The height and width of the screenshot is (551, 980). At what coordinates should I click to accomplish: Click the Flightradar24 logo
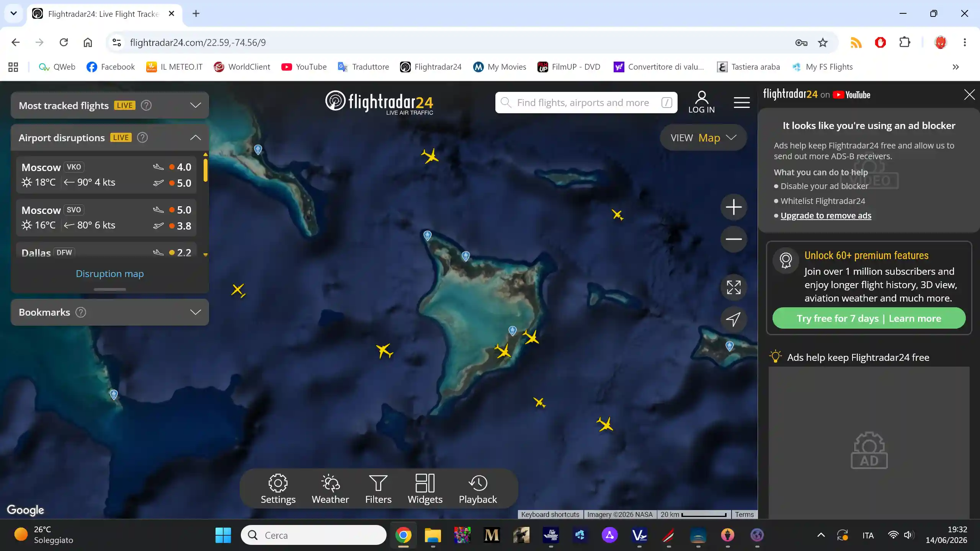tap(379, 103)
